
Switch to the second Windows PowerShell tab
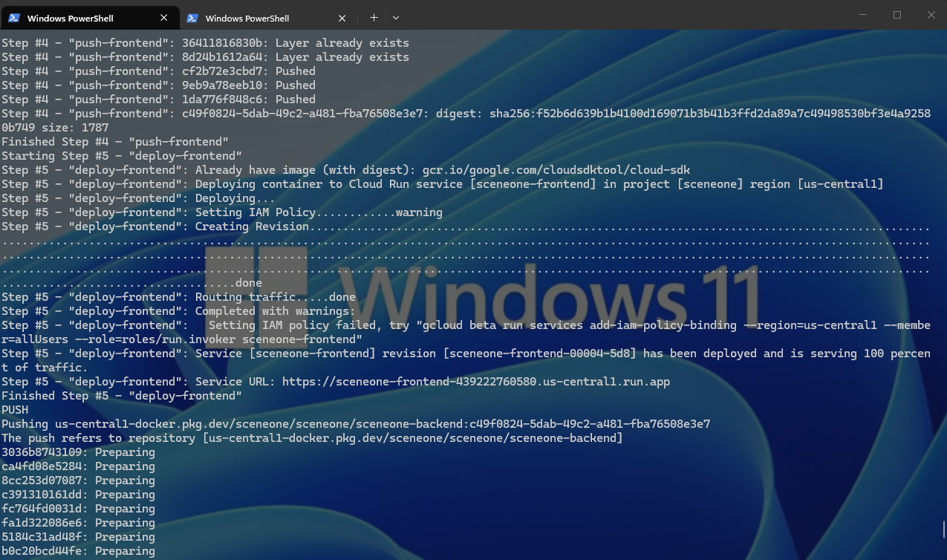267,18
